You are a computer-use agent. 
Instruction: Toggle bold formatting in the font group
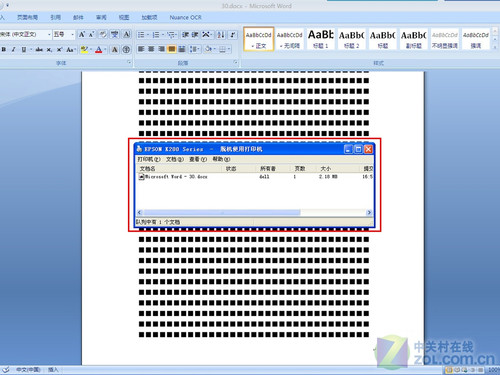4,50
